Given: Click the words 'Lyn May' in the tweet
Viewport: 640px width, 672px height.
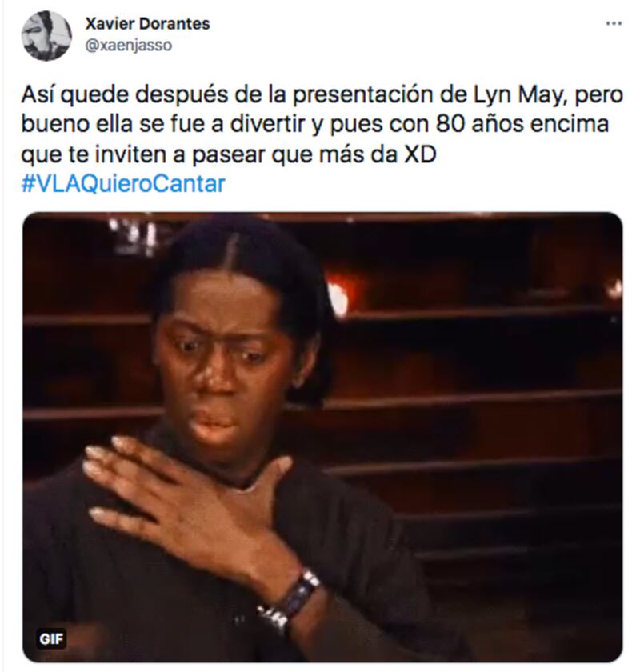Looking at the screenshot, I should pyautogui.click(x=516, y=94).
